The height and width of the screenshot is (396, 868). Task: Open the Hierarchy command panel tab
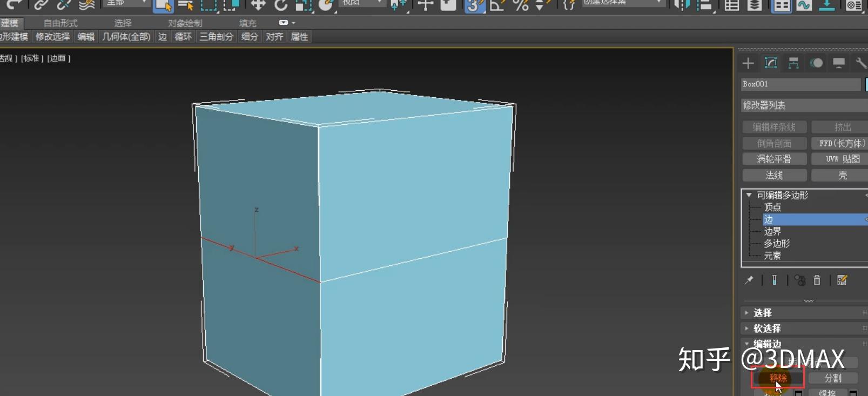coord(793,63)
